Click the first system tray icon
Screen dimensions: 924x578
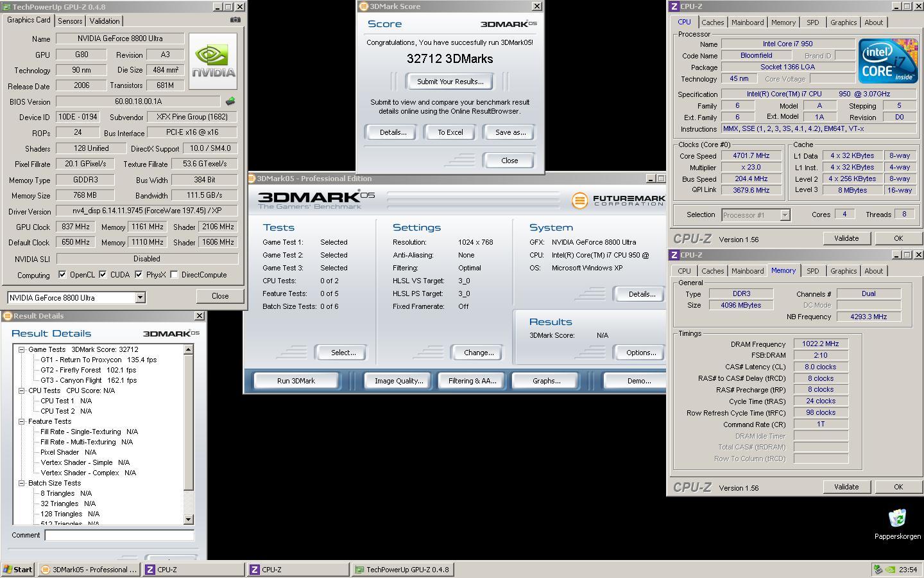(878, 570)
